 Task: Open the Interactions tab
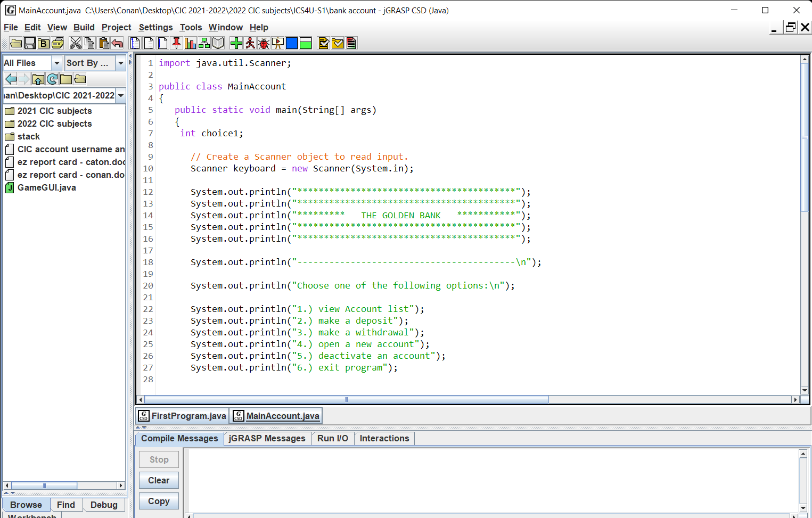pyautogui.click(x=384, y=438)
